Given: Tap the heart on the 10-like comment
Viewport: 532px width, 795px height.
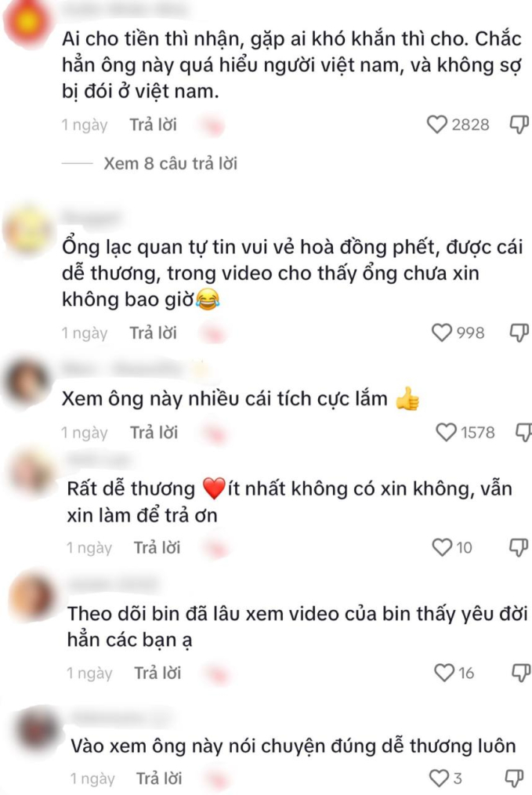Looking at the screenshot, I should [x=442, y=547].
